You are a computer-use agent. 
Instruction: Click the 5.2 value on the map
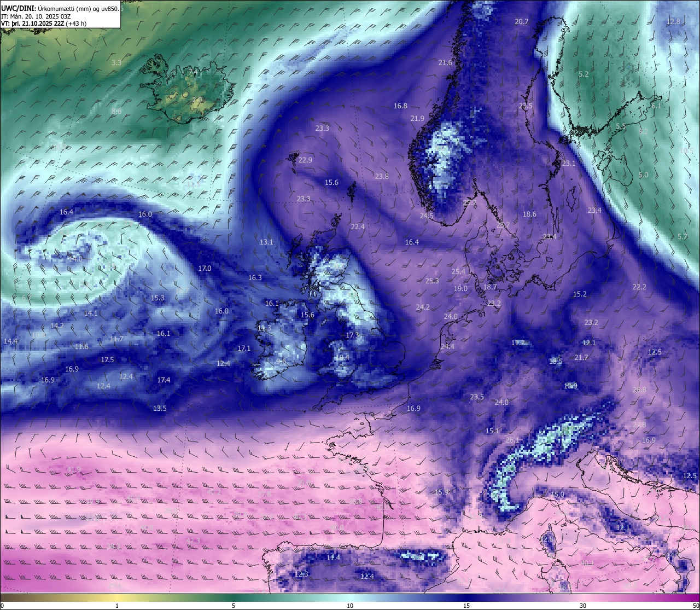584,74
